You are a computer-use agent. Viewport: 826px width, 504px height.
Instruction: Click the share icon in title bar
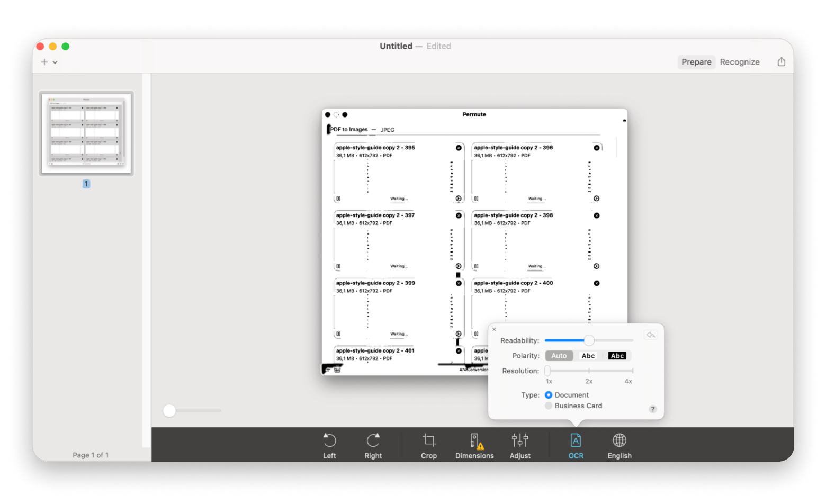[x=781, y=62]
